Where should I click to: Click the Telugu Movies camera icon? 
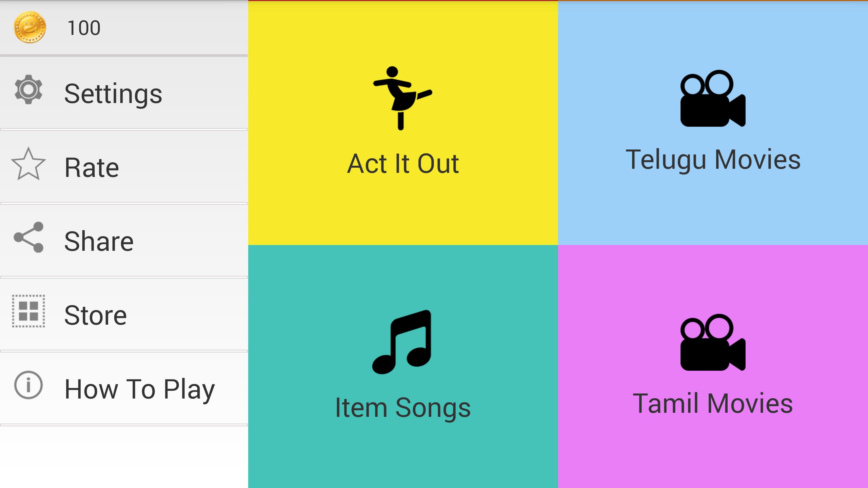(x=713, y=98)
